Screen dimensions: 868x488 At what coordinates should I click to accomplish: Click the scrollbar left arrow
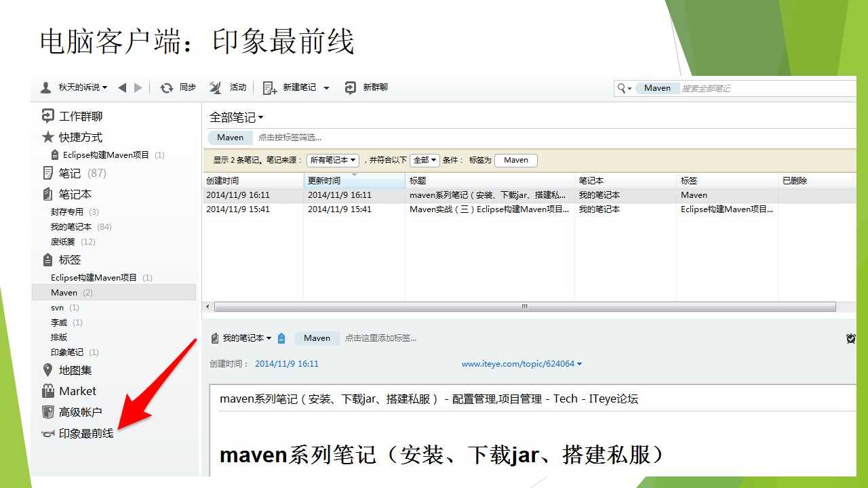point(208,306)
